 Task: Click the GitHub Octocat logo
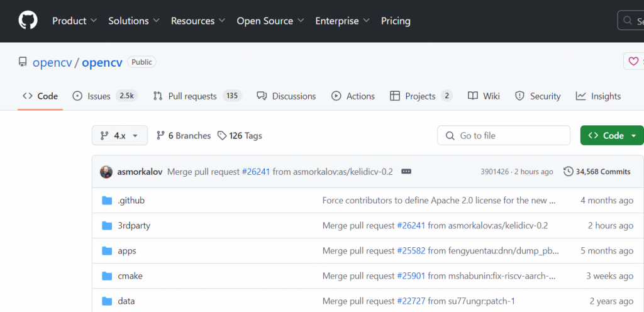coord(28,21)
